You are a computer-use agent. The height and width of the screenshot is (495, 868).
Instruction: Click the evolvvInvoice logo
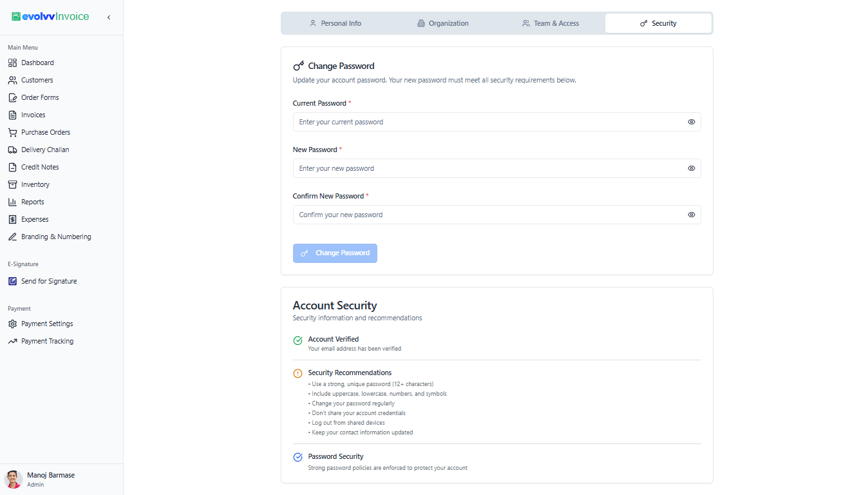50,17
